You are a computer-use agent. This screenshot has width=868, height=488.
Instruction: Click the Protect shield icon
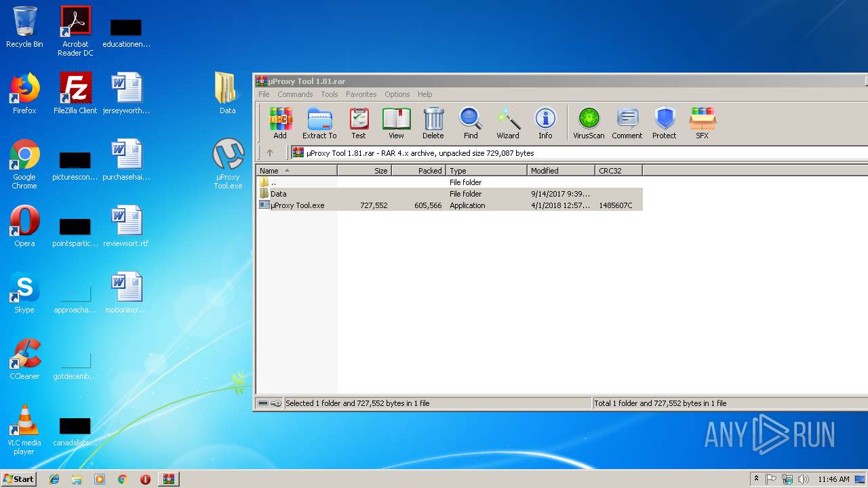[665, 123]
